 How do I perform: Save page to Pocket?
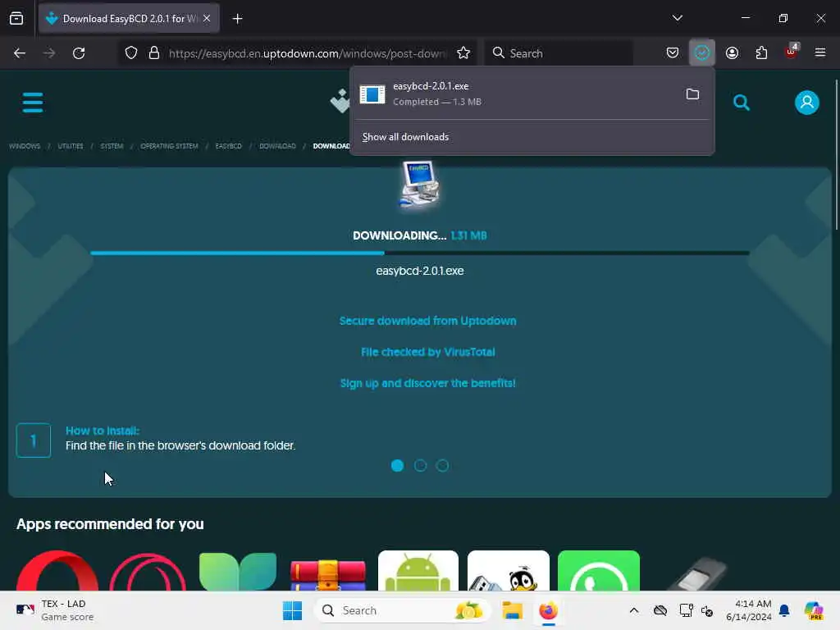tap(673, 52)
